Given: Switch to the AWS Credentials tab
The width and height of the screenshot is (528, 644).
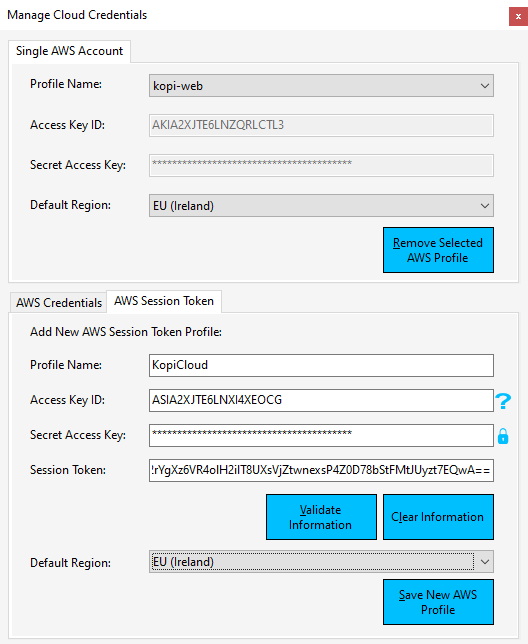Looking at the screenshot, I should coord(59,303).
